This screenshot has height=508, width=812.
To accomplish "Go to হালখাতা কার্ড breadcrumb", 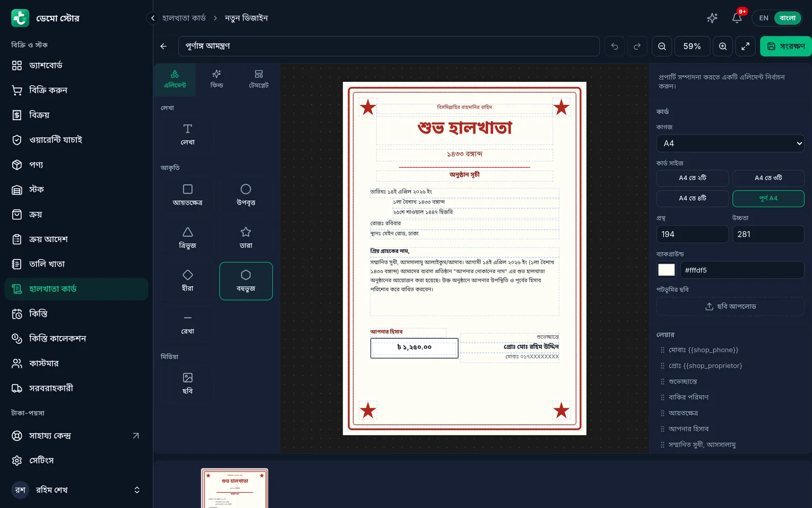I will coord(184,18).
